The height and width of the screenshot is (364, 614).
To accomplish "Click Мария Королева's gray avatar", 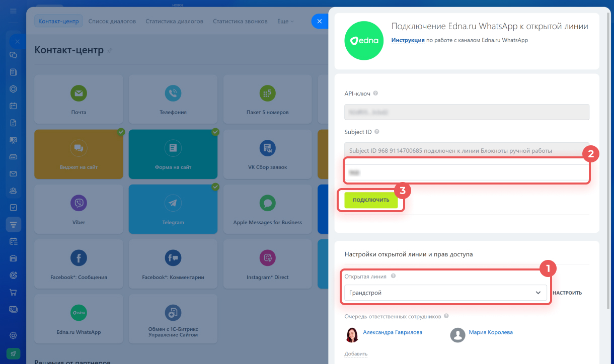I will pyautogui.click(x=457, y=335).
